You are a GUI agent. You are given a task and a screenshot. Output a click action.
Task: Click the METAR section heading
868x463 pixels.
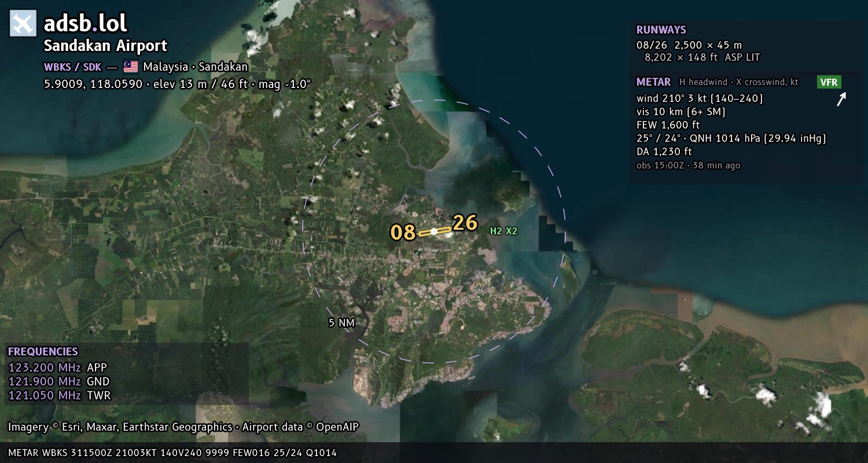pos(653,82)
